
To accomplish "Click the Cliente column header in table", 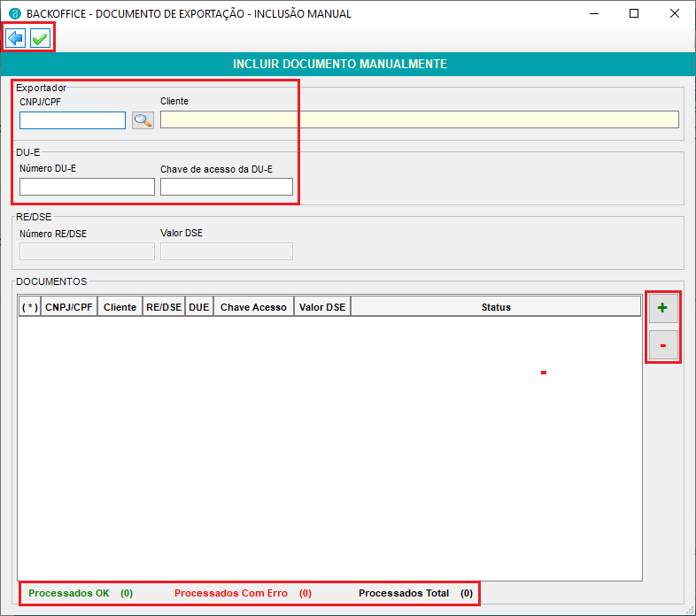I will click(x=120, y=307).
